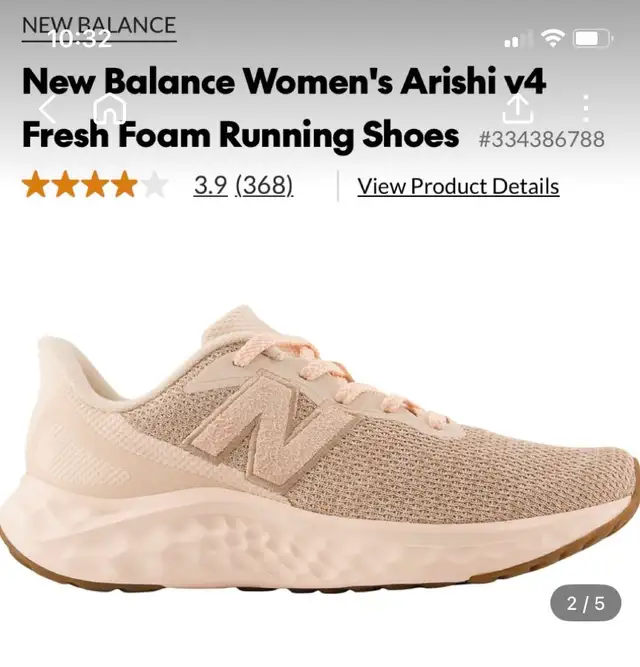Tap the battery indicator icon
The image size is (640, 667).
(593, 39)
